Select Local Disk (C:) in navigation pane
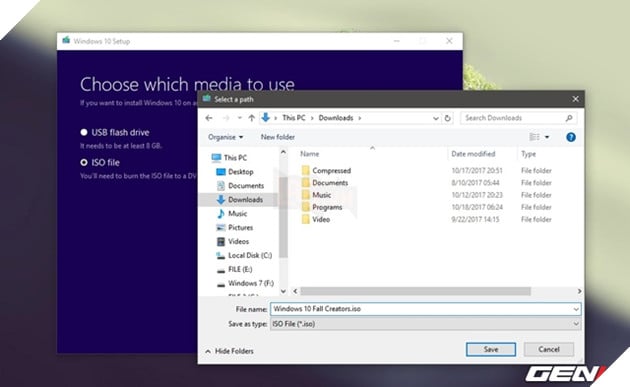The image size is (630, 387). [x=250, y=255]
